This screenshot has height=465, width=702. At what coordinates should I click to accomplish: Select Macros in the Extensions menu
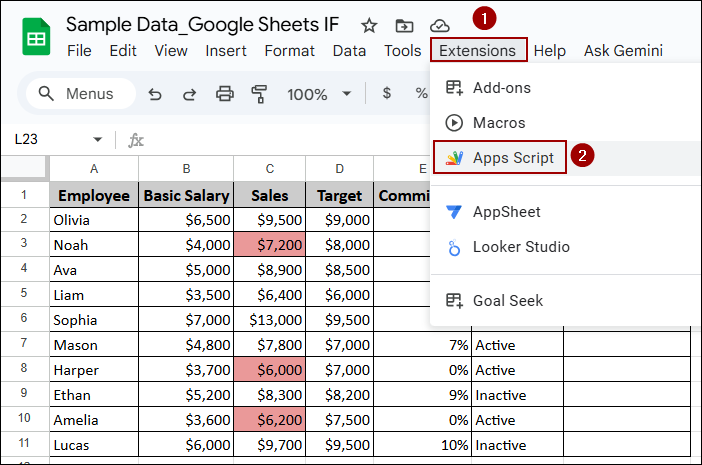click(x=498, y=123)
